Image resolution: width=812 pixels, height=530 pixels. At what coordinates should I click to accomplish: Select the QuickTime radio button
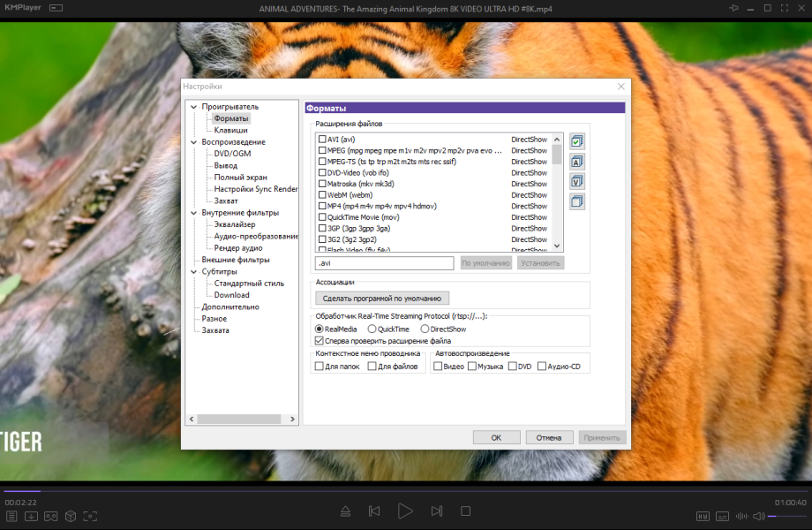click(372, 329)
